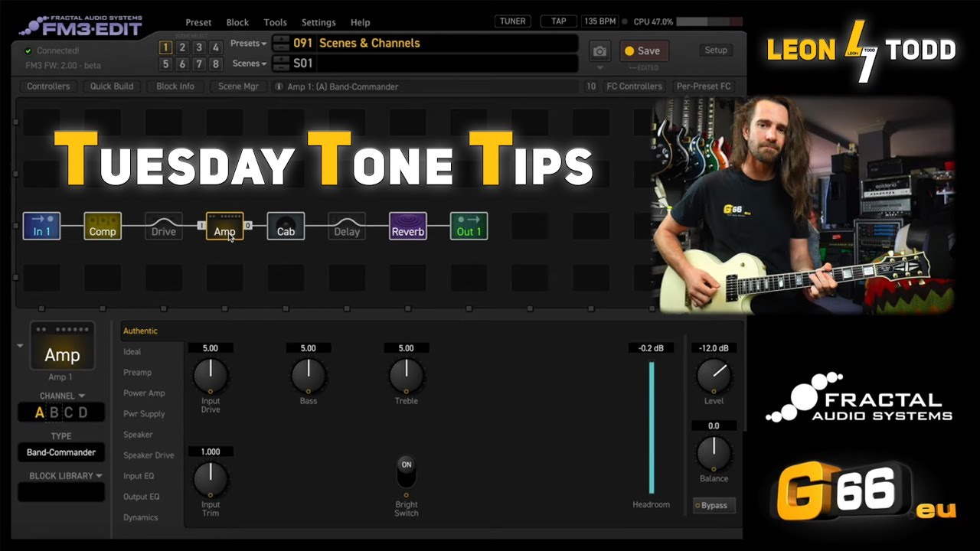The image size is (980, 551).
Task: Select scene 4
Action: point(216,47)
